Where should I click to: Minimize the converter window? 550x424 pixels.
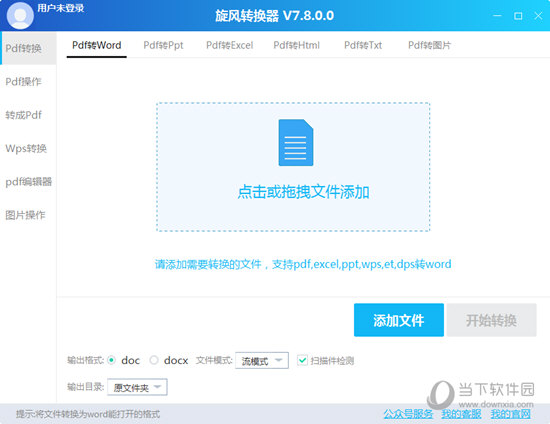pyautogui.click(x=497, y=16)
